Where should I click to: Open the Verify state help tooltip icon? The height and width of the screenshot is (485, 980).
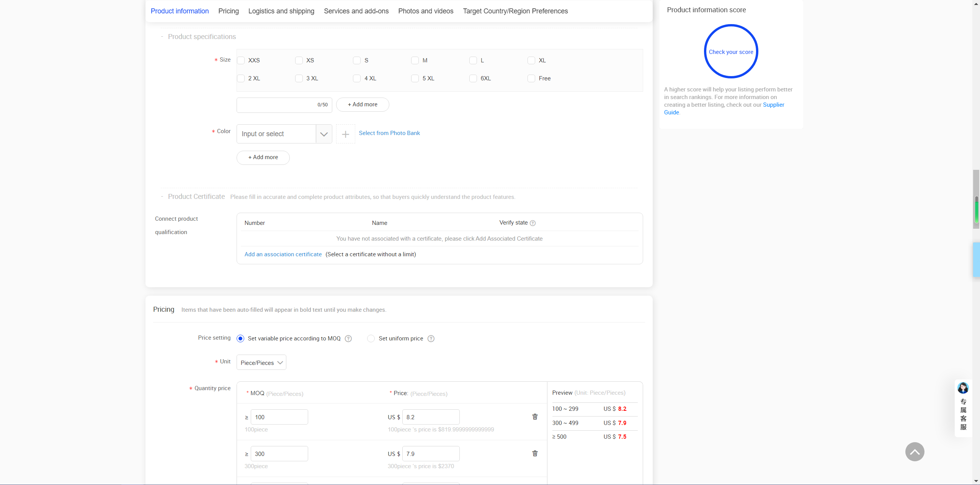coord(532,223)
